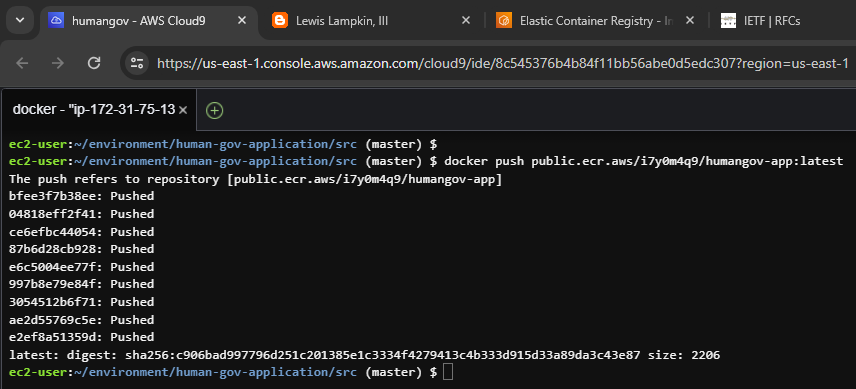Click the layer line e6c5004ee77f: Pushed
Screen dimensions: 856x389
coord(81,267)
